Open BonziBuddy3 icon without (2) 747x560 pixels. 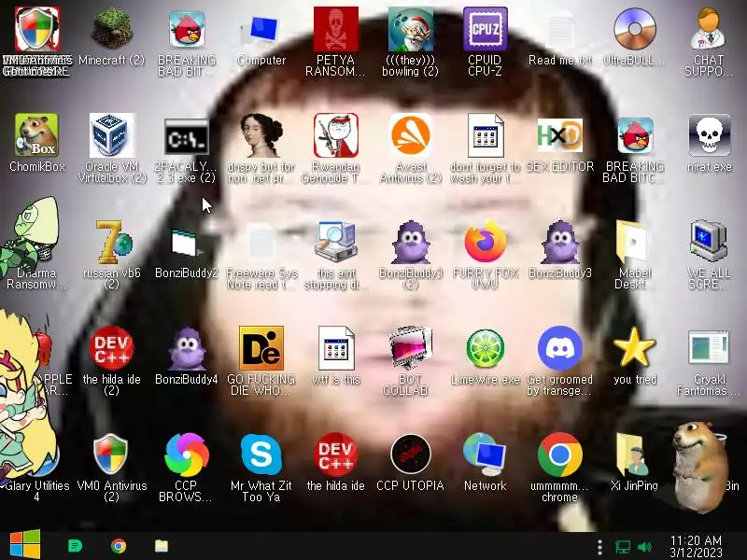tap(559, 242)
